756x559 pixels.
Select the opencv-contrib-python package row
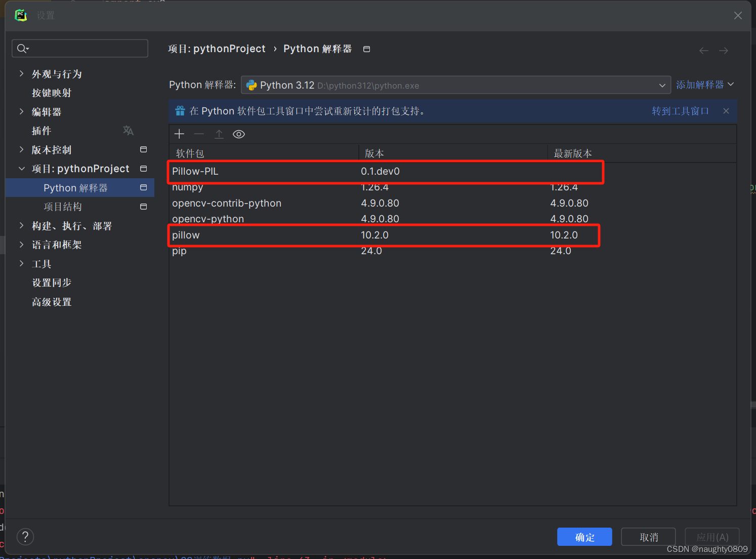[453, 203]
